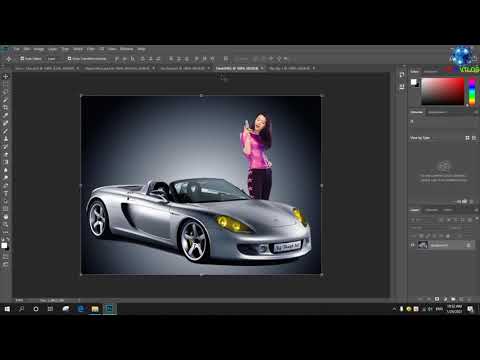Open the Layers panel options menu
The image size is (480, 360).
(x=476, y=210)
